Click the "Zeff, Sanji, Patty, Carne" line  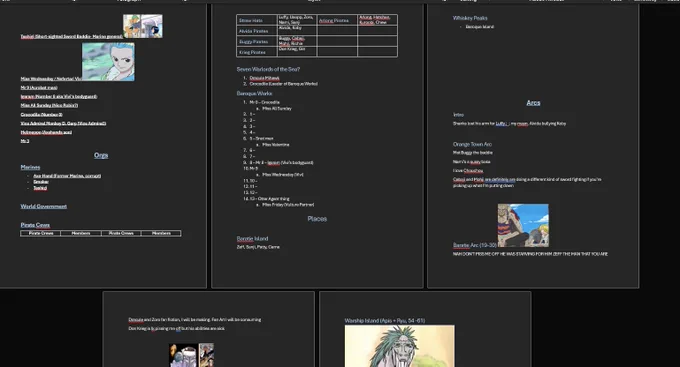point(258,247)
